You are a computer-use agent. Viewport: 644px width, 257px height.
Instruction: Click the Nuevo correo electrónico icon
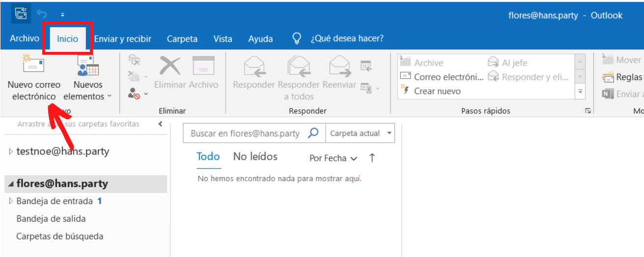(x=33, y=65)
